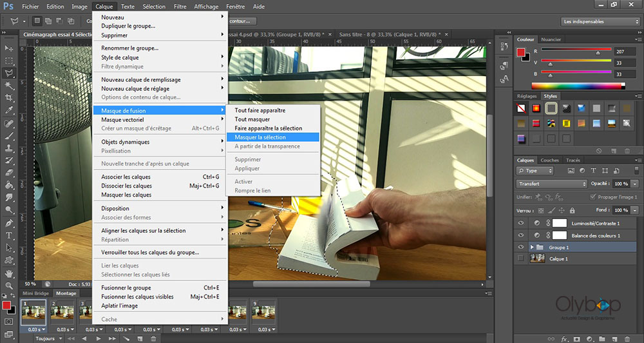Viewport: 644px width, 343px height.
Task: Switch to the Couches tab
Action: pyautogui.click(x=549, y=160)
